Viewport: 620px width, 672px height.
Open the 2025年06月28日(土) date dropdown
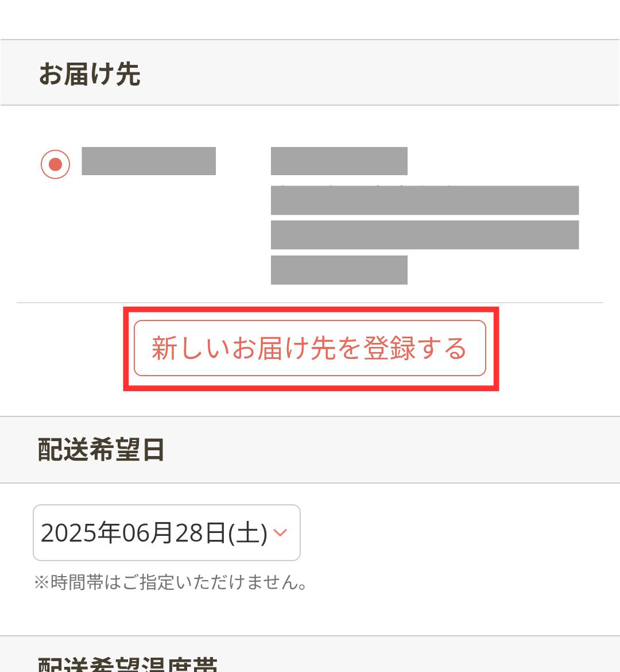coord(166,532)
